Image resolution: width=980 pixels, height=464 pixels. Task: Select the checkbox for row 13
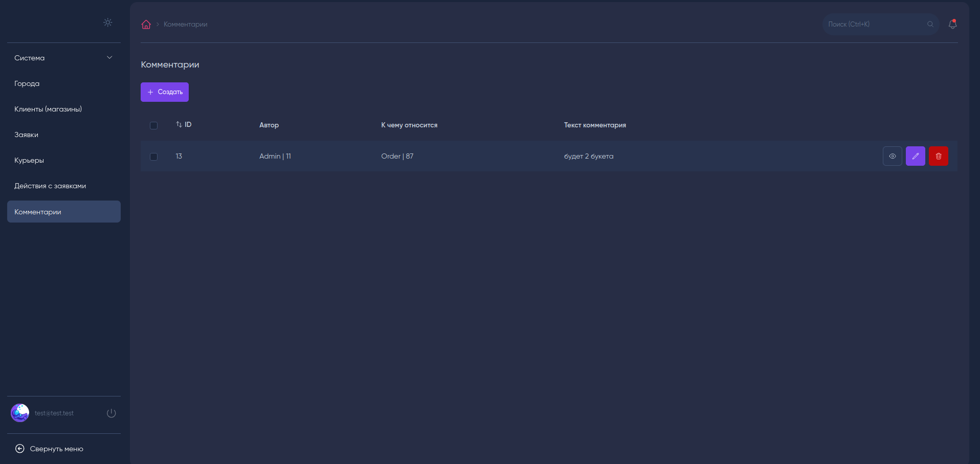point(153,157)
